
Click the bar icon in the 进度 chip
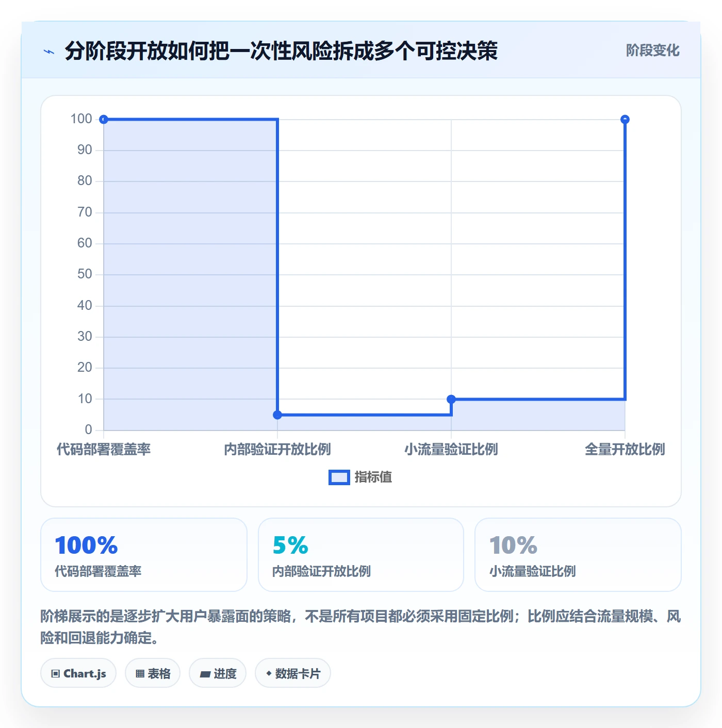click(205, 674)
